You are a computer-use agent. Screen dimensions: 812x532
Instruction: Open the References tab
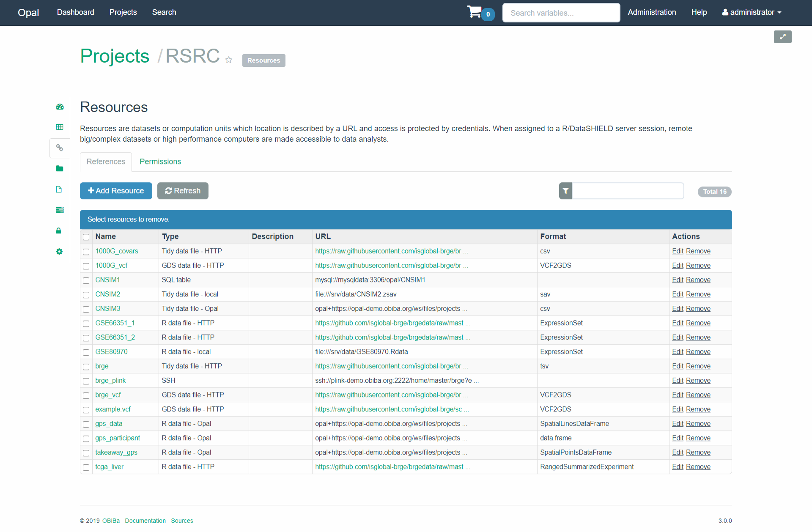coord(106,161)
